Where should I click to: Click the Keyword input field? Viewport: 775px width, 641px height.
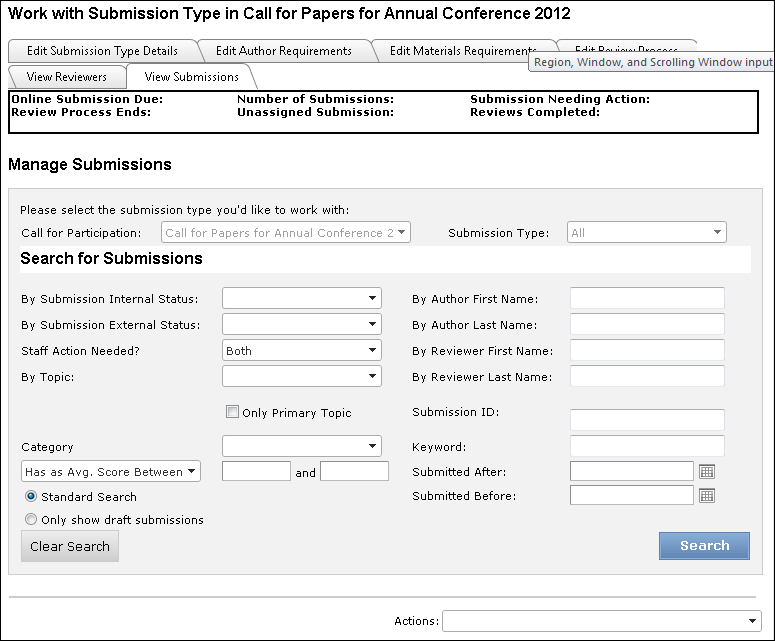[647, 446]
